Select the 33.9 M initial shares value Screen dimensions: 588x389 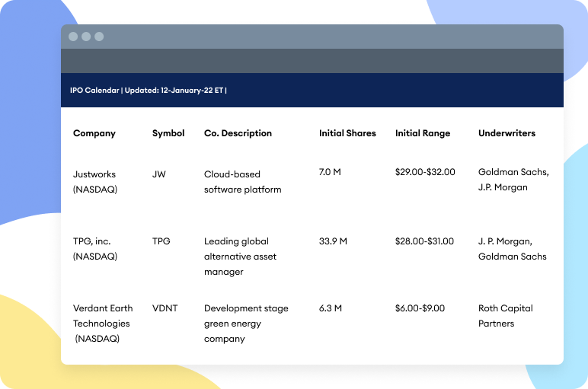click(333, 241)
